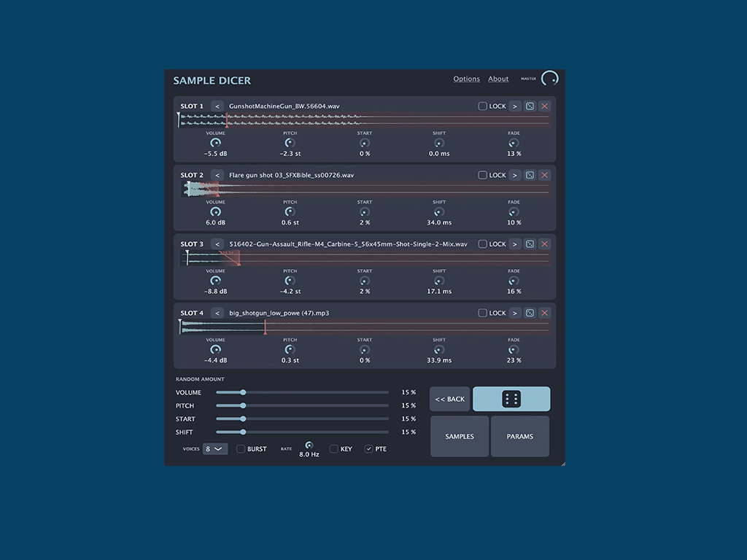This screenshot has height=560, width=747.
Task: Roll the large dice button
Action: tap(511, 399)
